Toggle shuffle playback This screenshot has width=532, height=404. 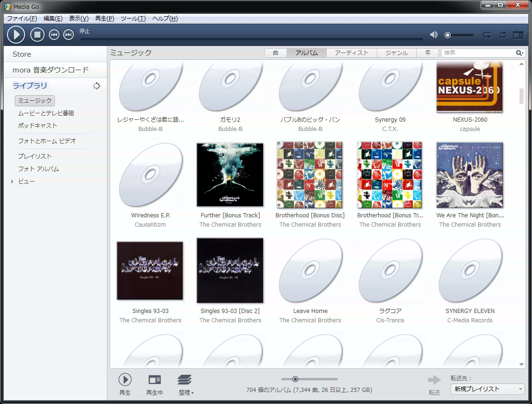(x=487, y=35)
